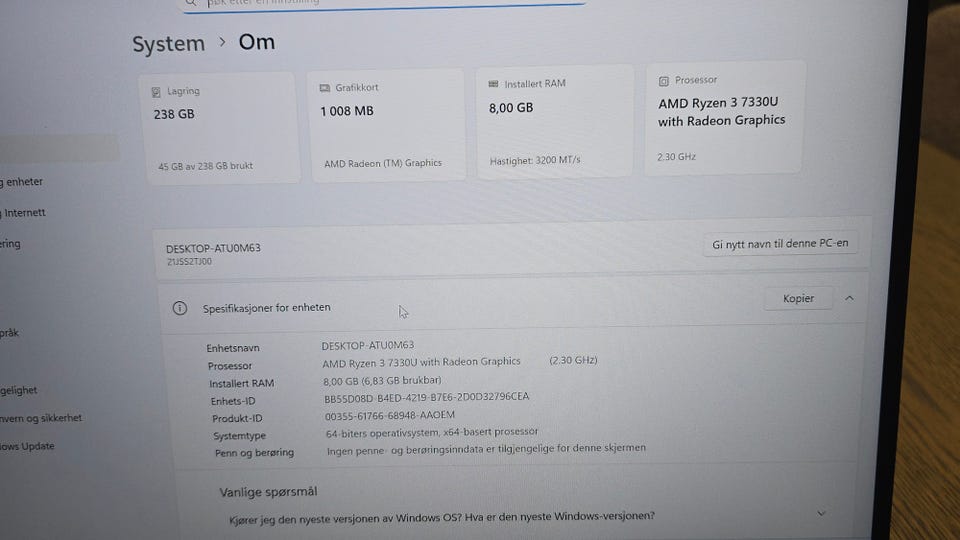This screenshot has height=540, width=960.
Task: Click the Systemtype label
Action: [x=239, y=436]
